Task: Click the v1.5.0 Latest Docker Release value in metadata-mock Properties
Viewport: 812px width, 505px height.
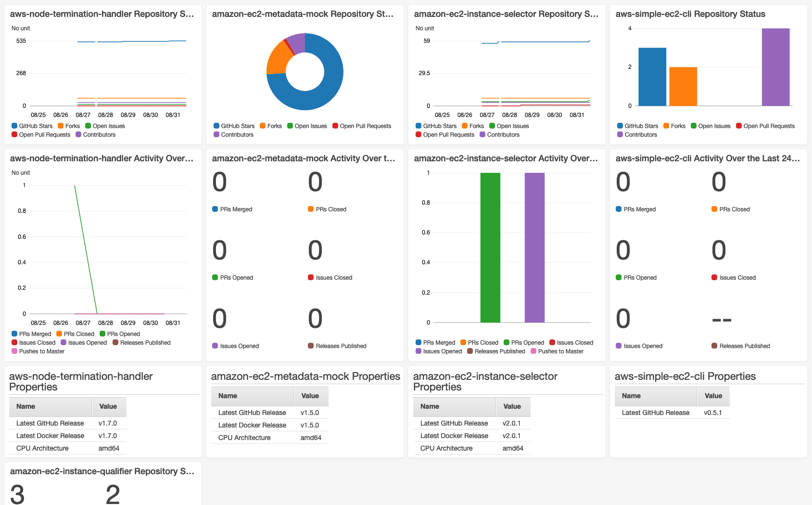Action: tap(310, 425)
